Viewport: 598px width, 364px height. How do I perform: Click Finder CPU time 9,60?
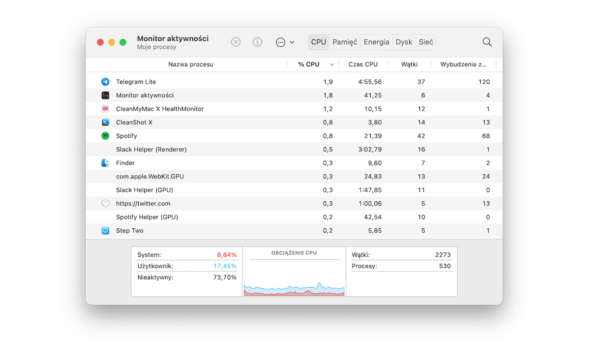pos(375,163)
